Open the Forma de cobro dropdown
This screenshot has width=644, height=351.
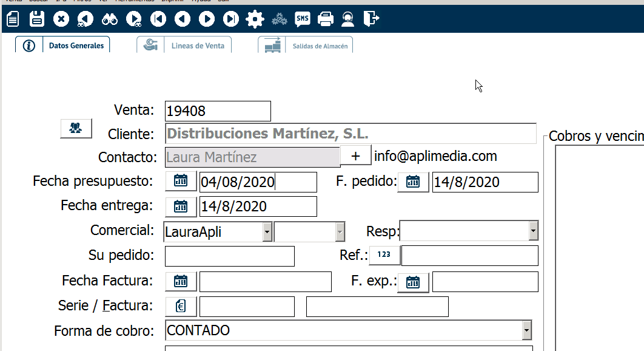[526, 331]
